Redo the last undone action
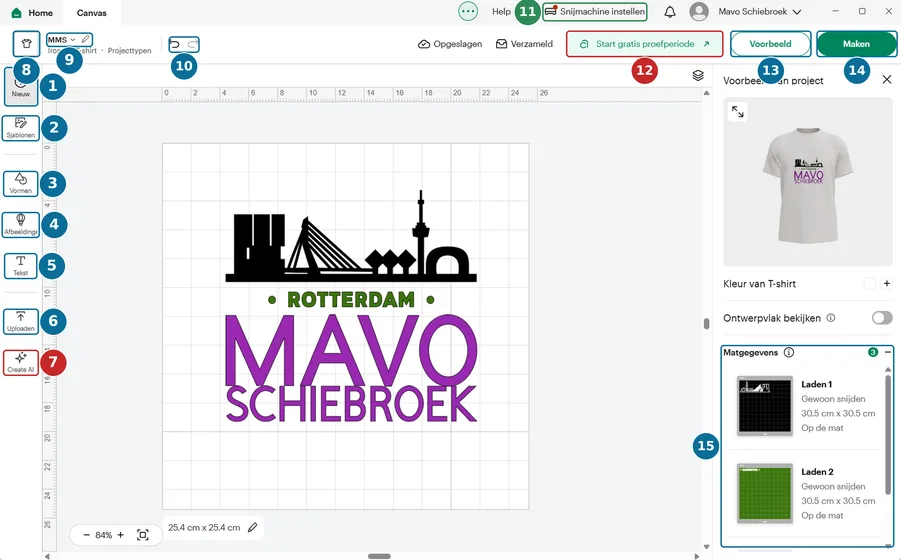The height and width of the screenshot is (560, 901). click(192, 44)
